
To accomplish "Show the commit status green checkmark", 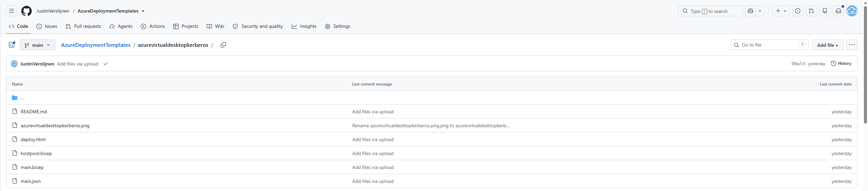I will coord(106,63).
